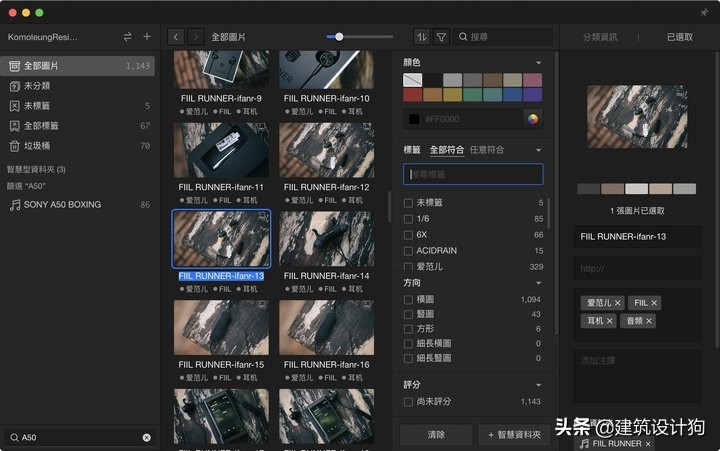Pick the yellow color swatch
The image size is (720, 451).
pos(452,95)
